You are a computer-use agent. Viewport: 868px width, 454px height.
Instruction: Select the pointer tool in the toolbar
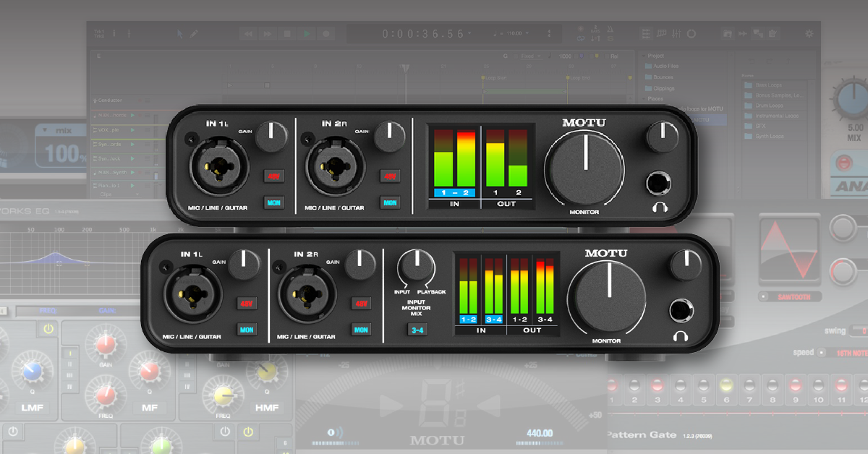(x=179, y=34)
